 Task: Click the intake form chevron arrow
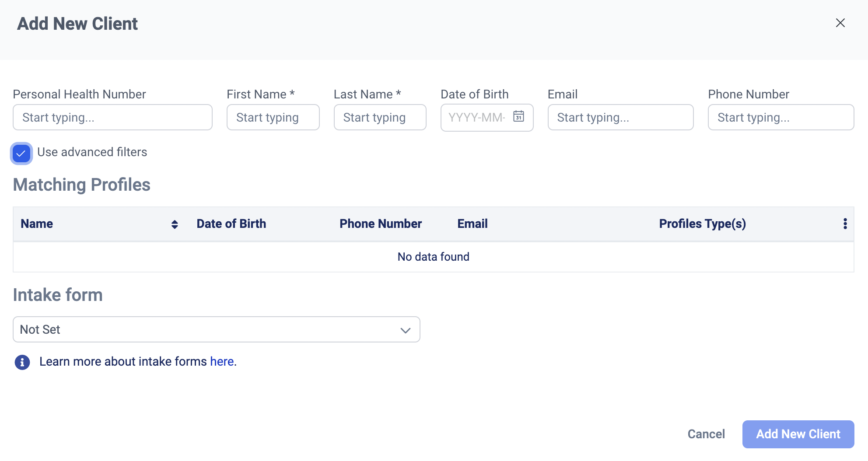pos(405,330)
